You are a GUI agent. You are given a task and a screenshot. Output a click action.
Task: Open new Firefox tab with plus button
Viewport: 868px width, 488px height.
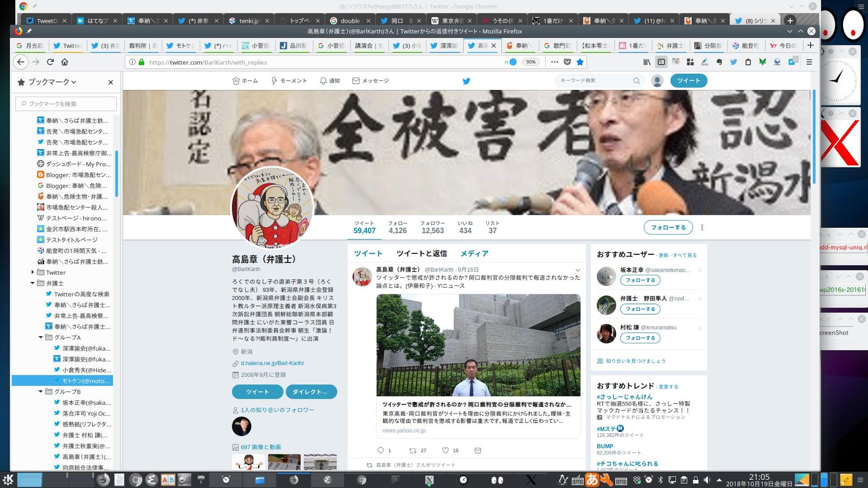coord(810,46)
